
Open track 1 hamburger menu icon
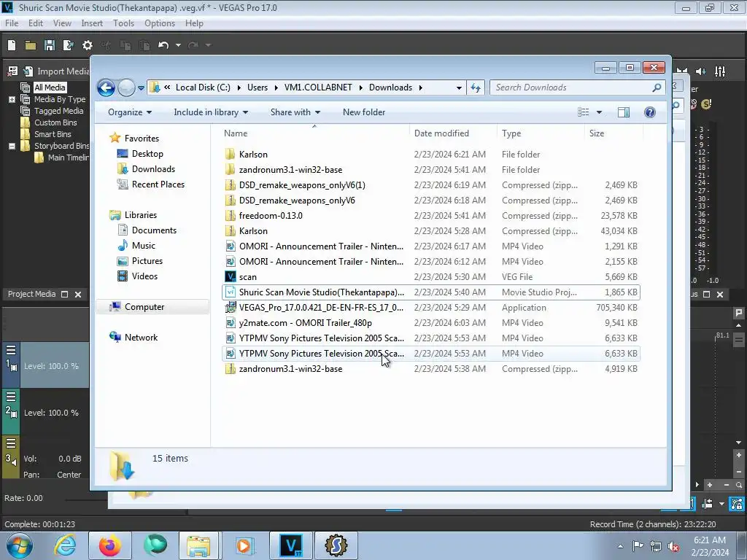(x=11, y=351)
